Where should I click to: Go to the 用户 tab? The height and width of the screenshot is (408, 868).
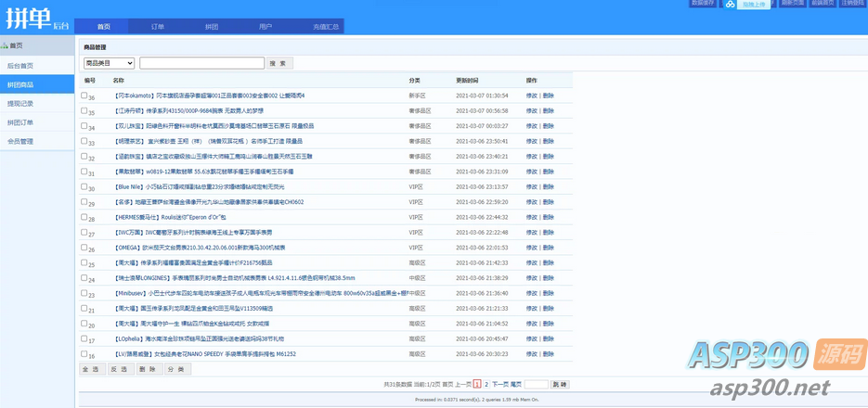pyautogui.click(x=266, y=27)
